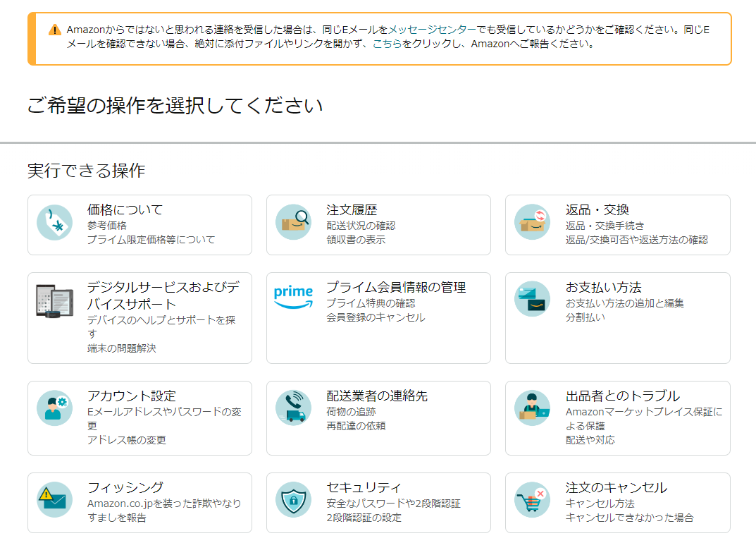Open the アカウント設定 heading
Image resolution: width=756 pixels, height=543 pixels.
click(x=131, y=396)
